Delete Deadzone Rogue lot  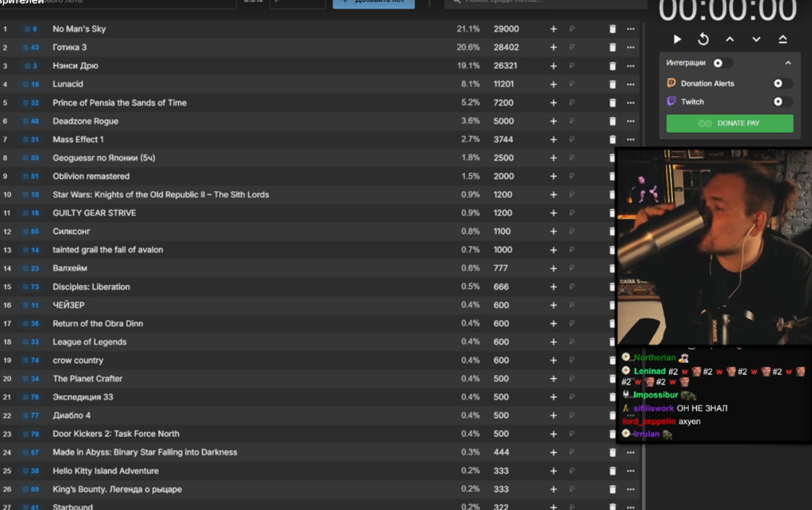(613, 121)
